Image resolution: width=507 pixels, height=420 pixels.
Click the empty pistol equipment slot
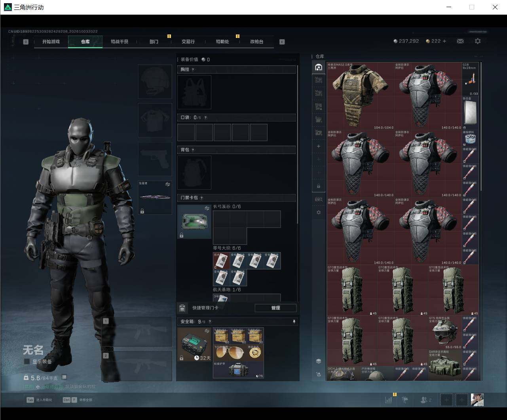click(x=155, y=159)
